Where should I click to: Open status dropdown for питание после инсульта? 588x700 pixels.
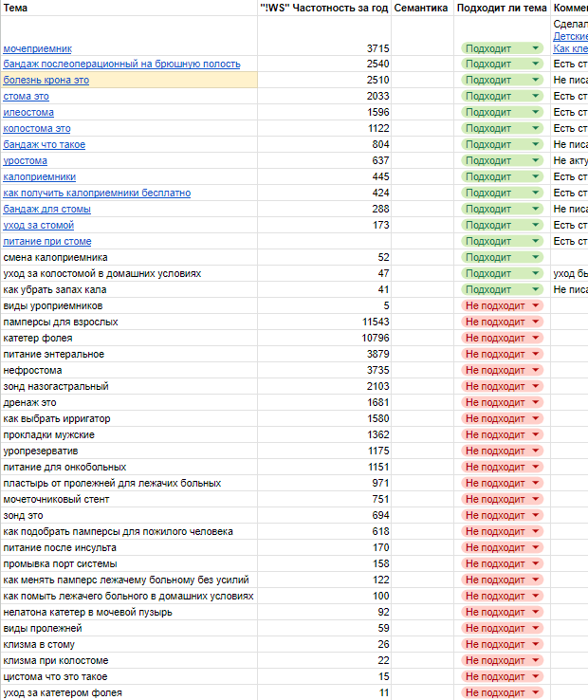pos(535,547)
